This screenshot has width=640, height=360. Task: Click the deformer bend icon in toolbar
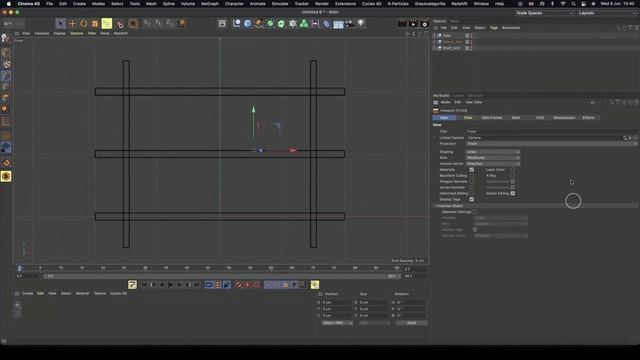pyautogui.click(x=327, y=23)
